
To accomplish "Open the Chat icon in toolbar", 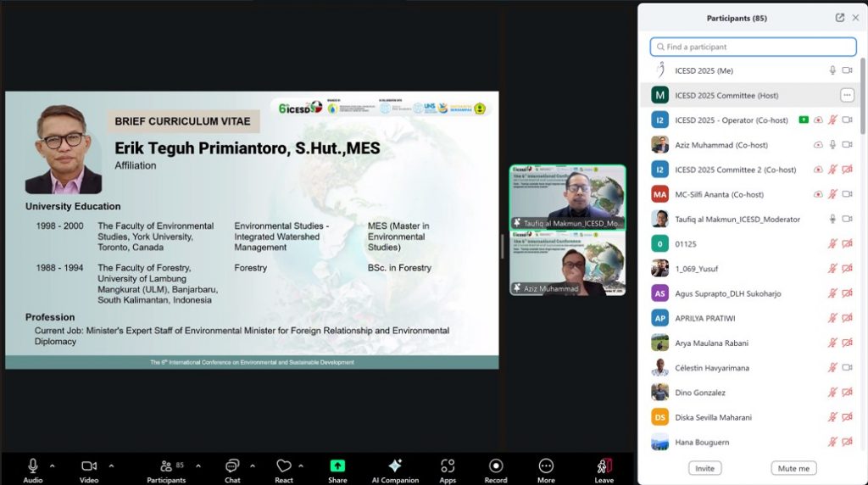I will click(x=232, y=465).
